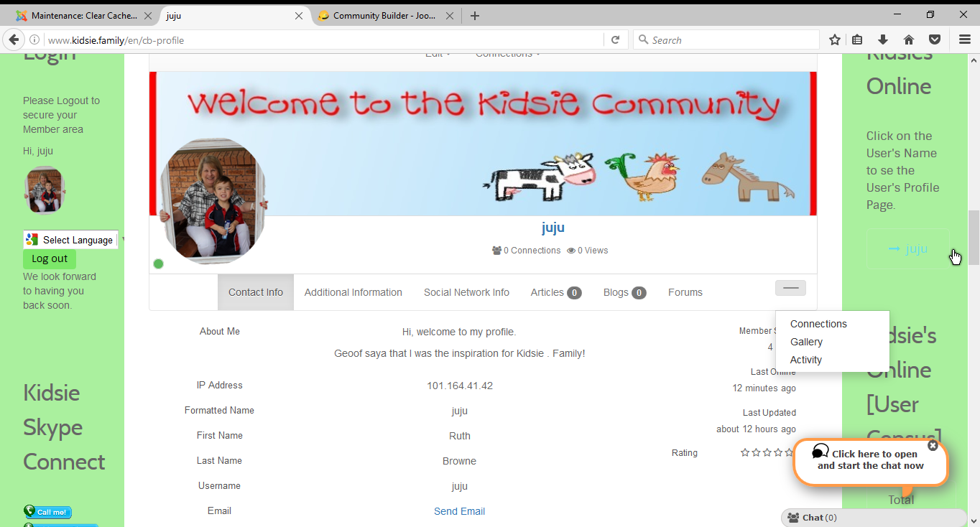This screenshot has height=527, width=980.
Task: Open site information icon in the address bar
Action: (34, 40)
